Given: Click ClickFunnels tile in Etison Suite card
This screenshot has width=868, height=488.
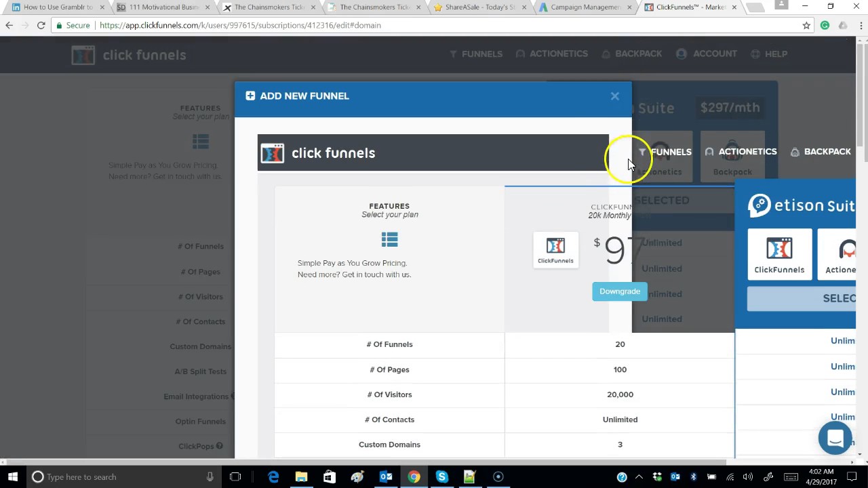Looking at the screenshot, I should (779, 254).
